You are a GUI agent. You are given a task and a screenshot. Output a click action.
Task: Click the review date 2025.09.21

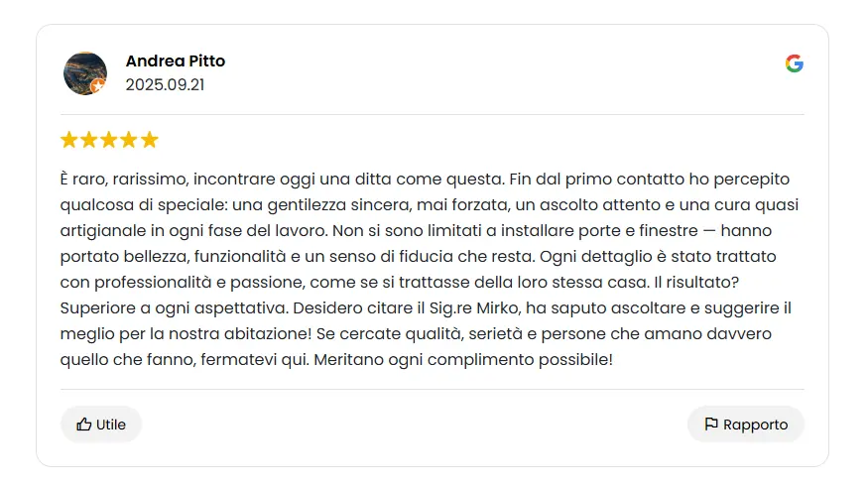[x=165, y=84]
